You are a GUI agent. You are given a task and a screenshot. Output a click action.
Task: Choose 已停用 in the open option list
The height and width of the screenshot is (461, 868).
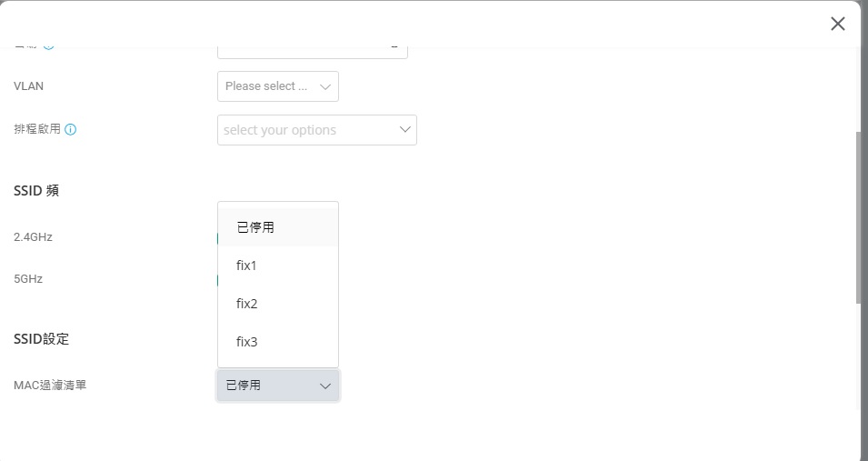[255, 227]
